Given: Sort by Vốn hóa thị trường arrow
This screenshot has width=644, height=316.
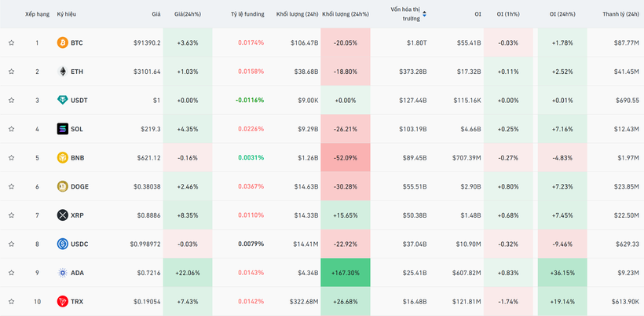Looking at the screenshot, I should [424, 14].
